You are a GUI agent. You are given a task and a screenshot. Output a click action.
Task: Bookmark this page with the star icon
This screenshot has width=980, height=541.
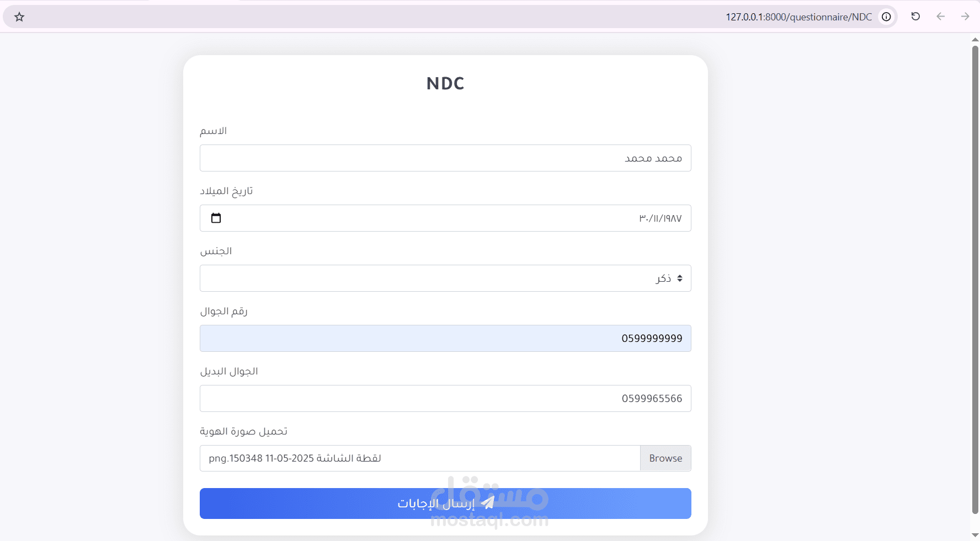pyautogui.click(x=19, y=17)
